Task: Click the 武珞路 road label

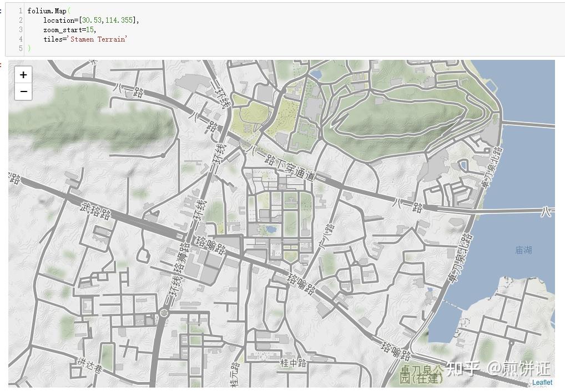Action: (x=95, y=211)
